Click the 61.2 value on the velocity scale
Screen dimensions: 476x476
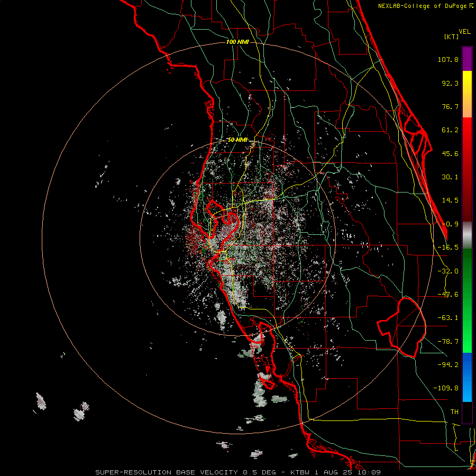pyautogui.click(x=450, y=130)
